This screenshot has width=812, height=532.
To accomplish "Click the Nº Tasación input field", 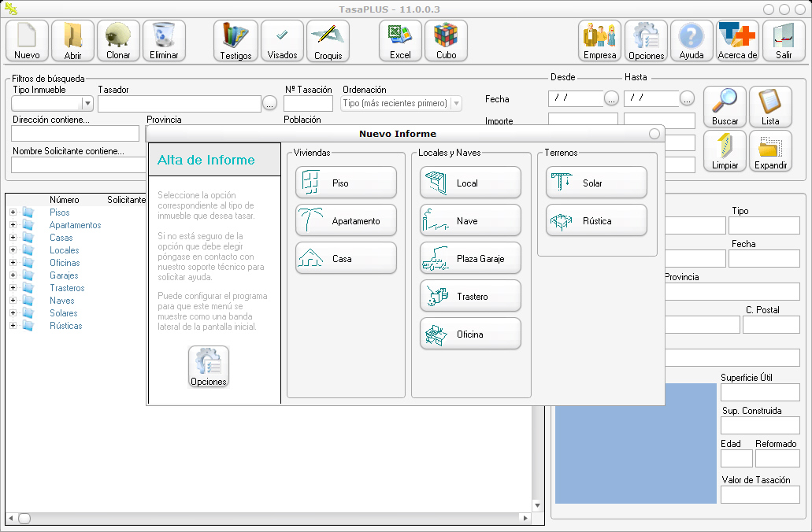I will tap(308, 103).
